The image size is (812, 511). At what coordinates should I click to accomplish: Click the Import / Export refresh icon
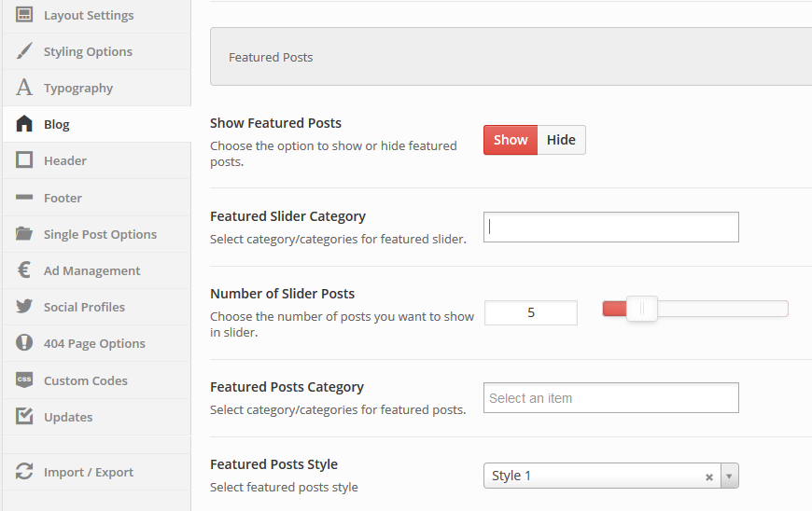pos(25,472)
